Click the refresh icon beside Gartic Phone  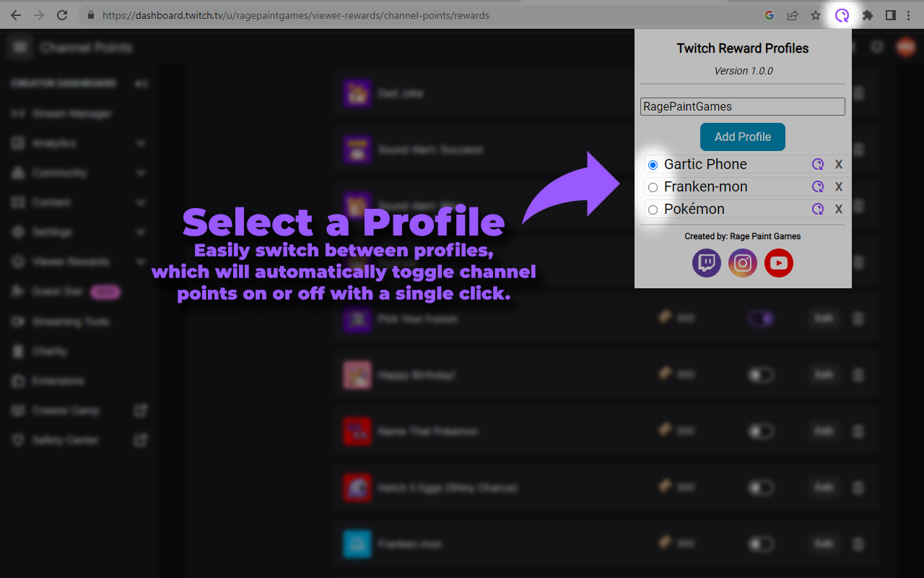click(818, 164)
